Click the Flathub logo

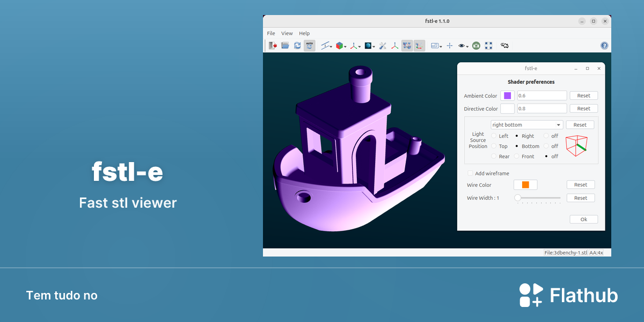tap(568, 295)
